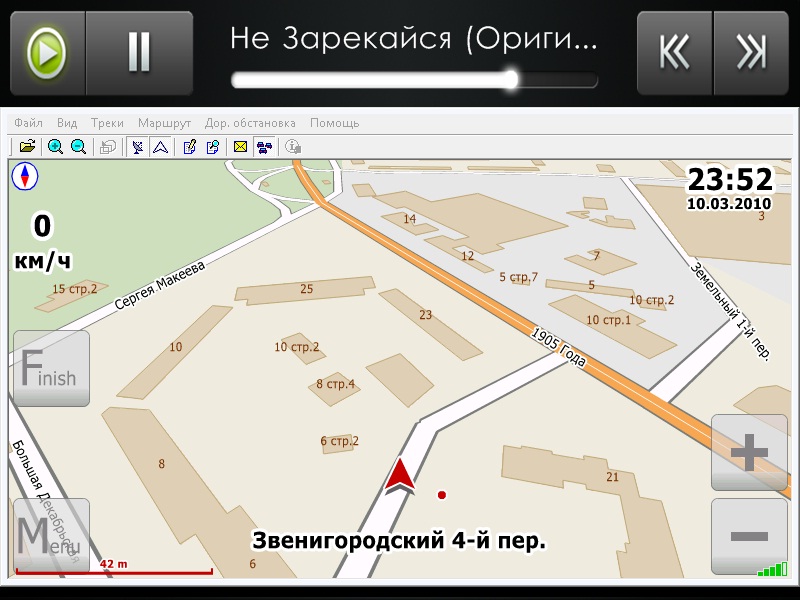The width and height of the screenshot is (800, 600).
Task: Click the song progress slider bar
Action: tap(414, 80)
